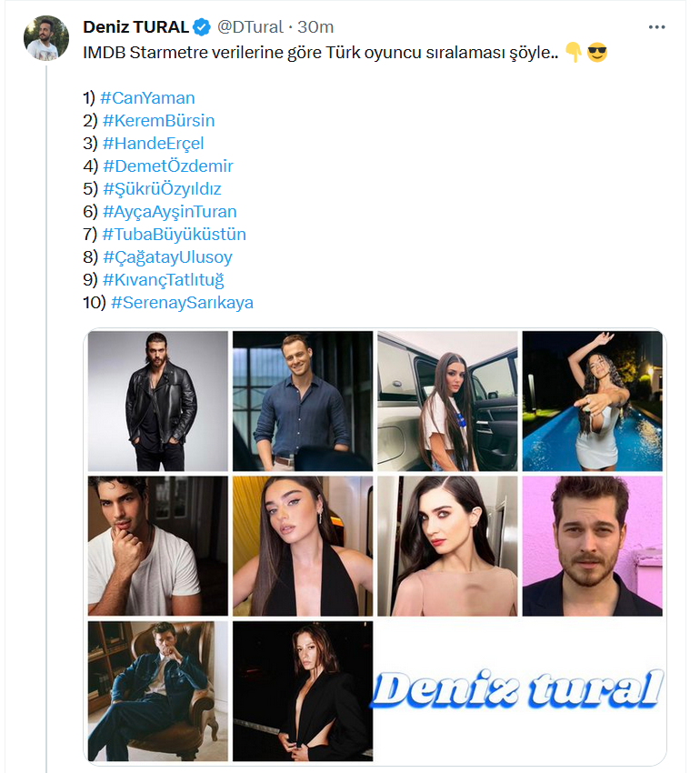Viewport: 700px width, 773px height.
Task: Select the #DemetÖzdemir hashtag
Action: pyautogui.click(x=167, y=166)
